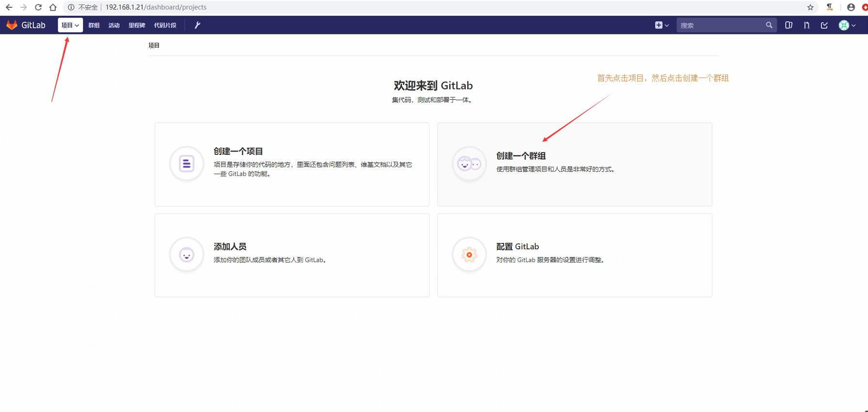868x412 pixels.
Task: Click the 创建一个项目 card
Action: pyautogui.click(x=292, y=165)
